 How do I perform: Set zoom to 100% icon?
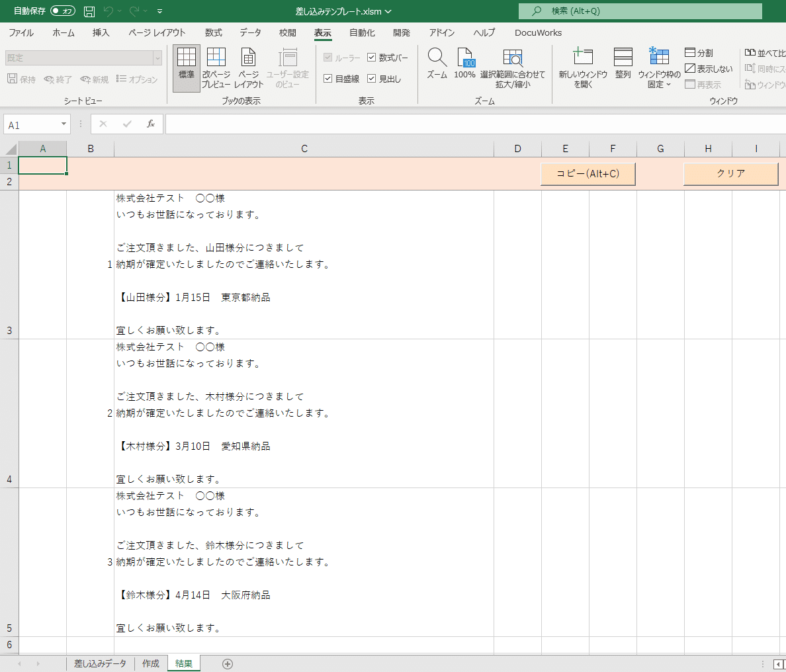[x=464, y=63]
